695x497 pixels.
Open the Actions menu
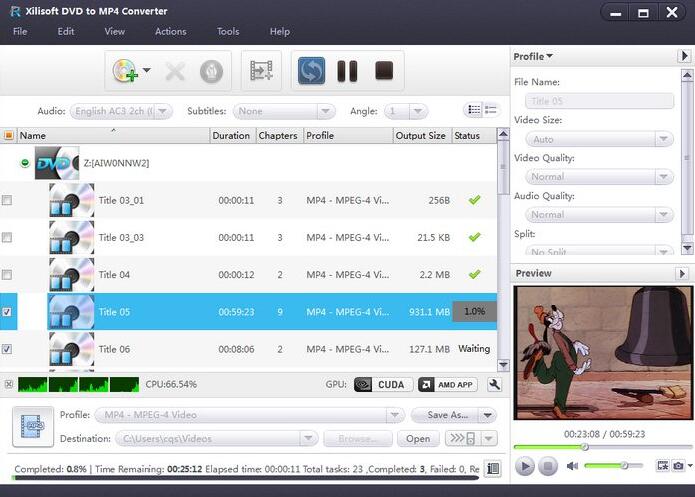(171, 31)
